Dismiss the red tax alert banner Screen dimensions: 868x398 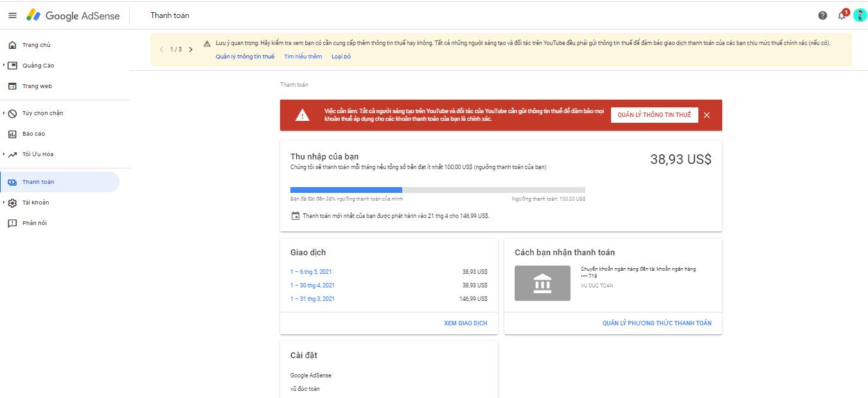tap(707, 115)
